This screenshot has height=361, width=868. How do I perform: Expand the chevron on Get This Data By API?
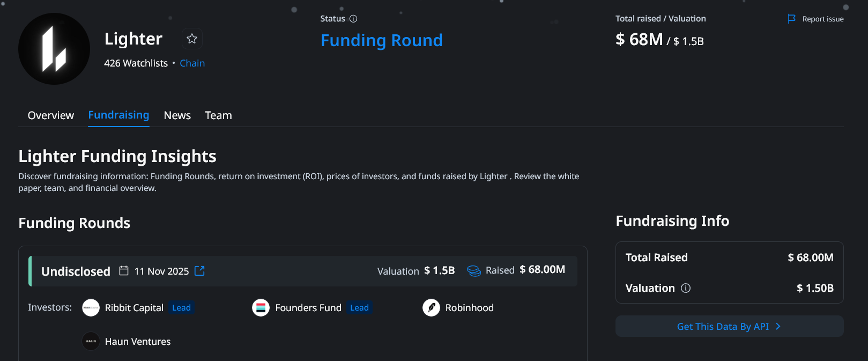tap(778, 326)
